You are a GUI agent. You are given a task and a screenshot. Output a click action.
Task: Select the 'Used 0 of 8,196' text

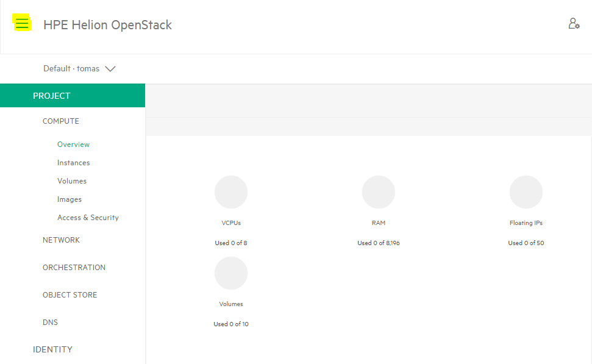point(379,243)
